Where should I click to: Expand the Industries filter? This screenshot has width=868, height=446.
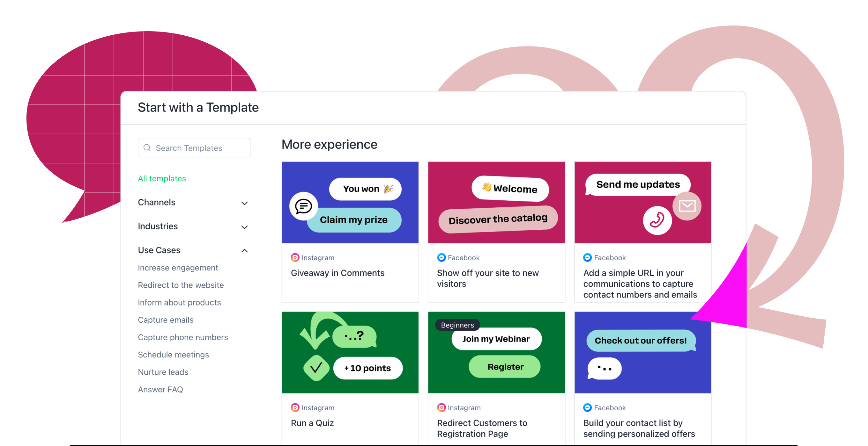pyautogui.click(x=245, y=227)
